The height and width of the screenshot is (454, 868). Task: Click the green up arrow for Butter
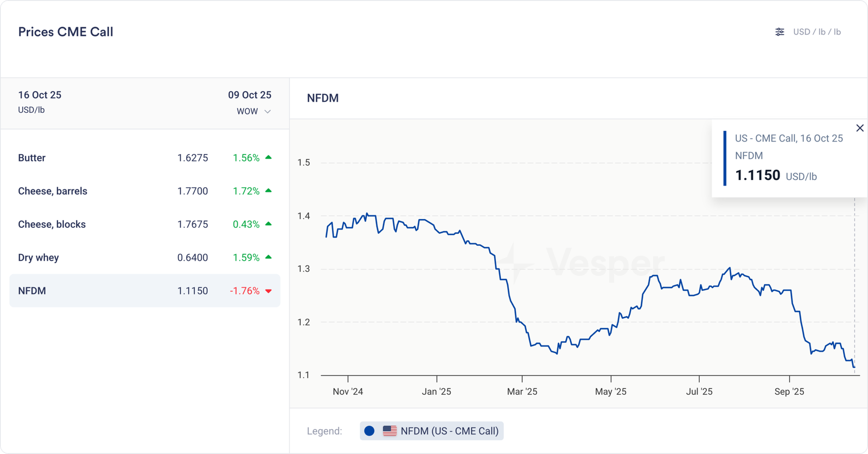pyautogui.click(x=269, y=158)
